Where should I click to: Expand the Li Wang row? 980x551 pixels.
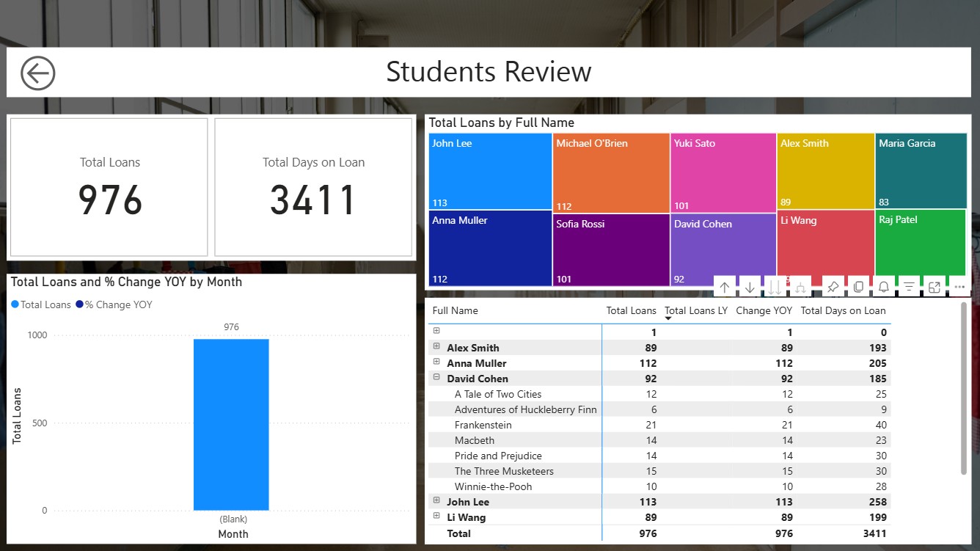click(436, 517)
